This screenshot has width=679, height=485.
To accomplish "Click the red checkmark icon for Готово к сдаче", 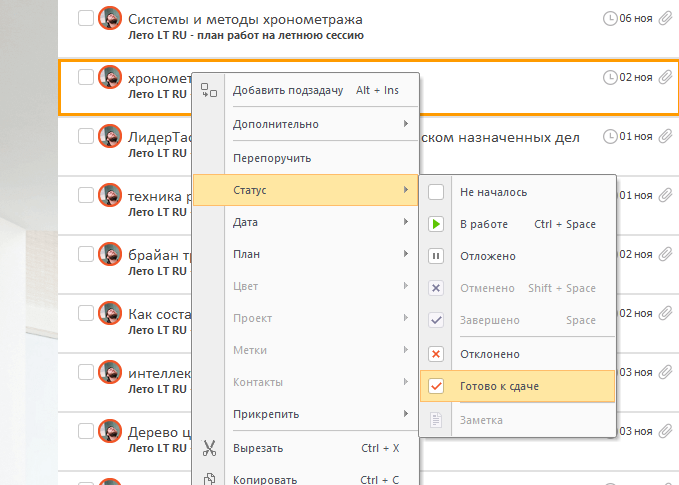I will (436, 386).
